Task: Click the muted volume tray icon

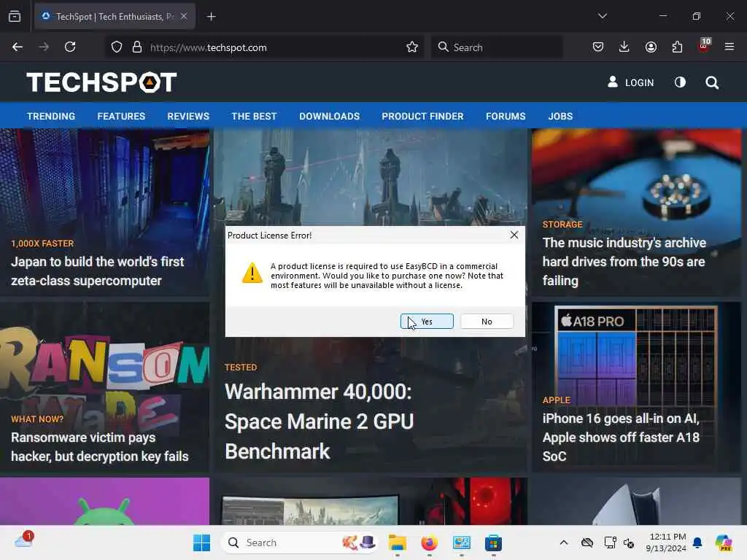Action: tap(629, 542)
